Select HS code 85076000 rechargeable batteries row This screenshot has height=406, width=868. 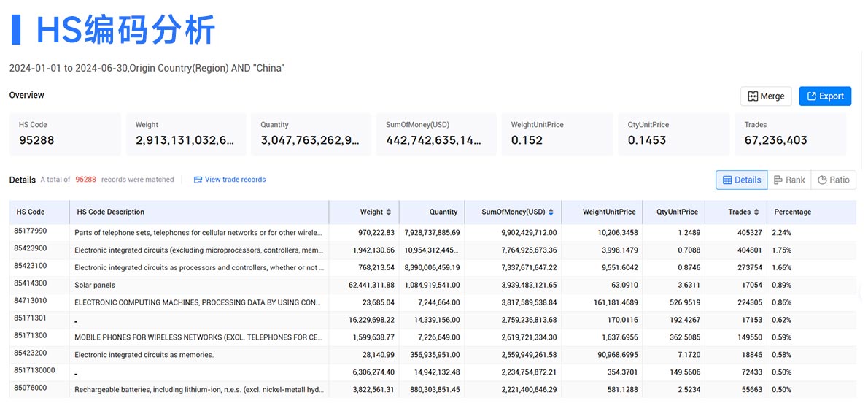click(433, 389)
